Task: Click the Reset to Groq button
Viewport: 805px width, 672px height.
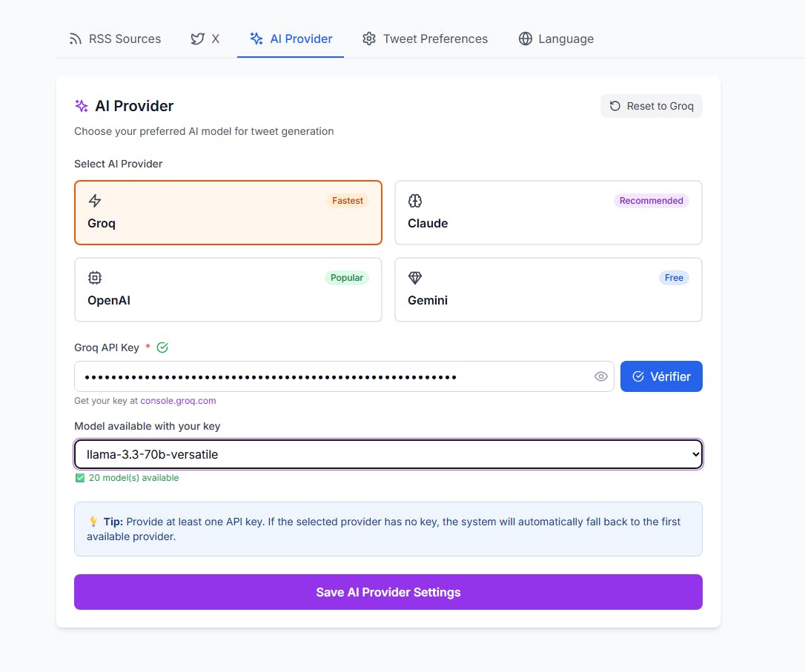Action: point(652,106)
